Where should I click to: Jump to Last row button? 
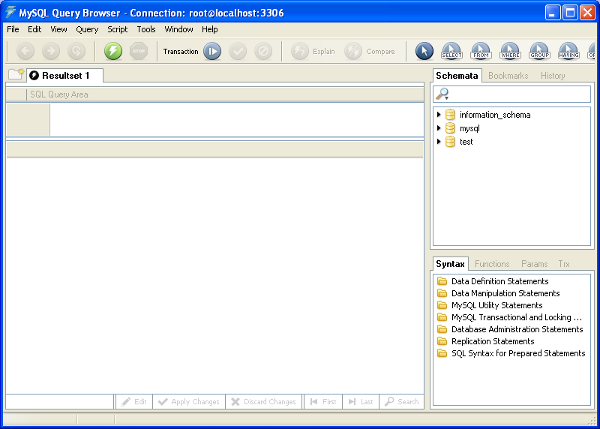pyautogui.click(x=361, y=401)
